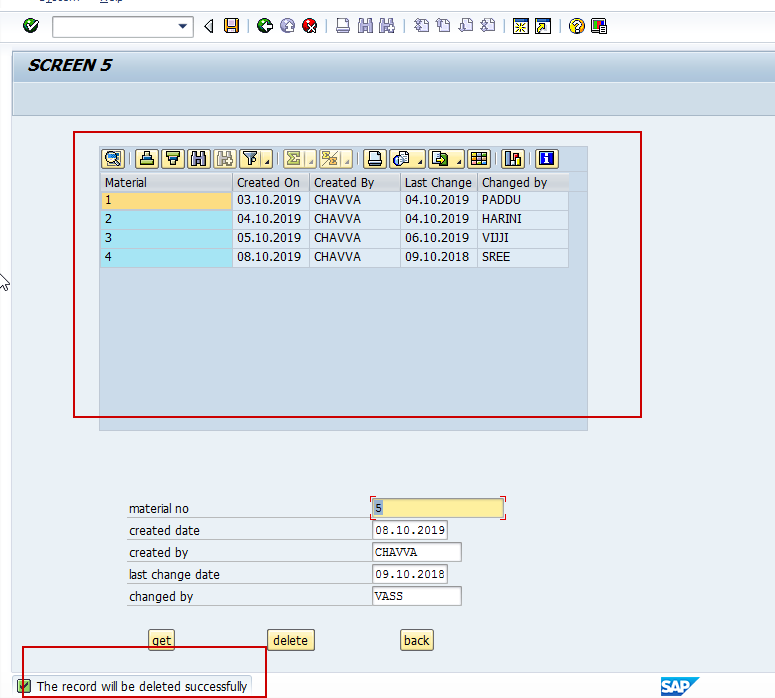The image size is (775, 698).
Task: Click the 09.10.2018 Last Change cell
Action: [439, 257]
